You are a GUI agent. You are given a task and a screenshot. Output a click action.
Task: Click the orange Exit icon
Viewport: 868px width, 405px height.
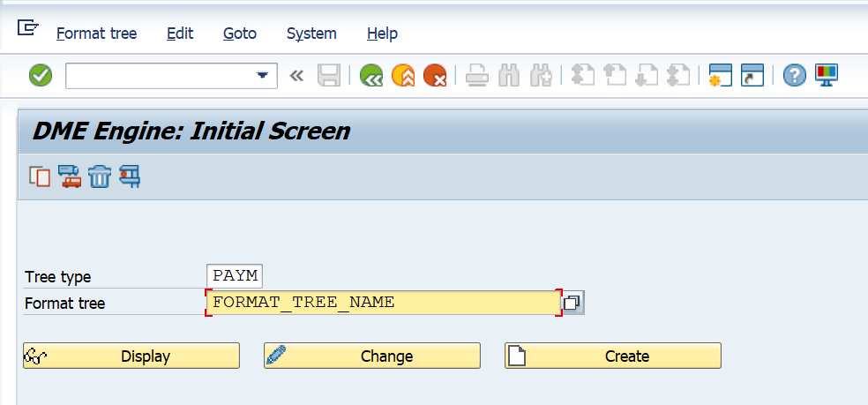tap(403, 75)
